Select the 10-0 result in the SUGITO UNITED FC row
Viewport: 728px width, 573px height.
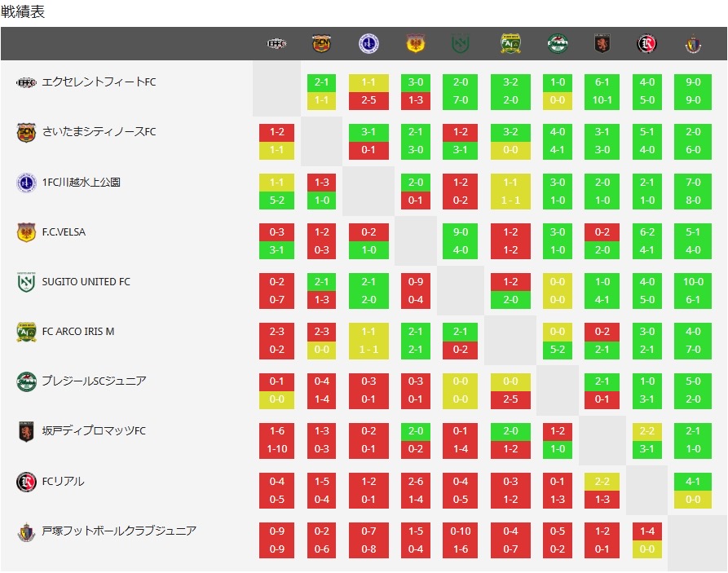[693, 282]
